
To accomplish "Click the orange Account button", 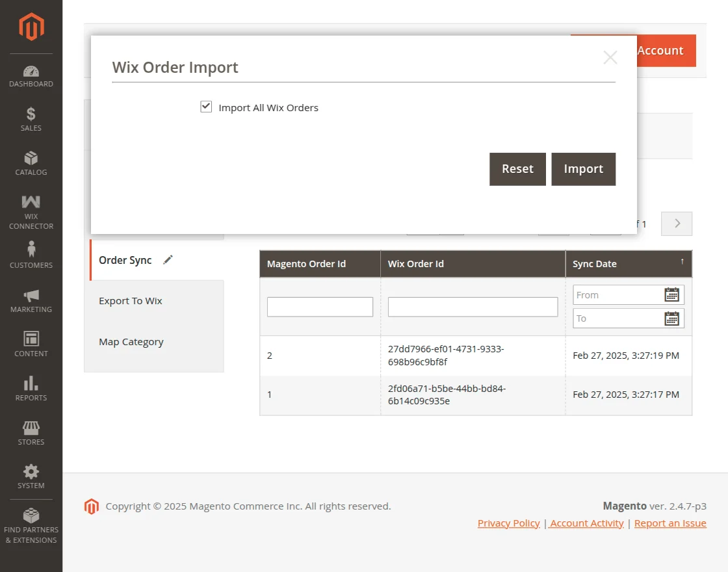I will (x=666, y=51).
